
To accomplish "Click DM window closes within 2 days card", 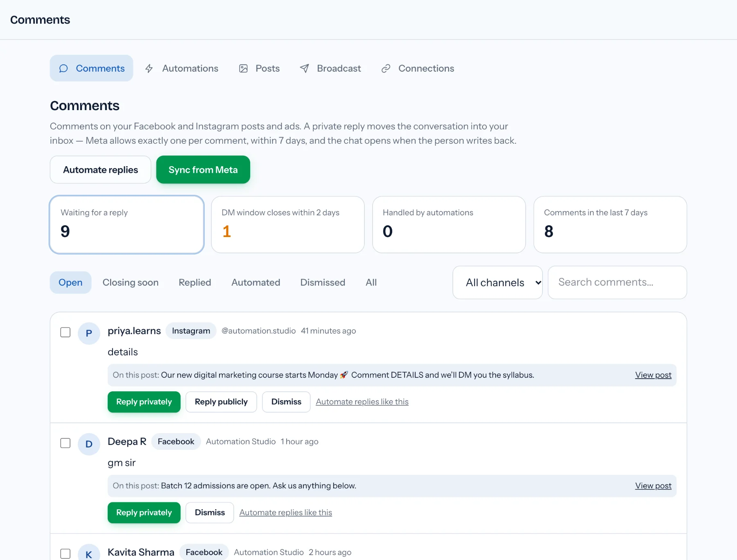I will tap(288, 225).
